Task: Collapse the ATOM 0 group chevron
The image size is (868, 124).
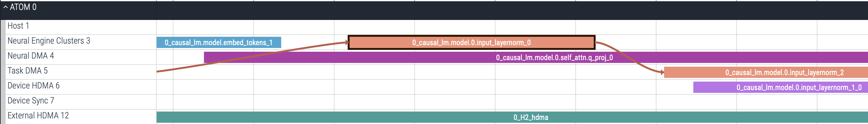Action: tap(5, 7)
